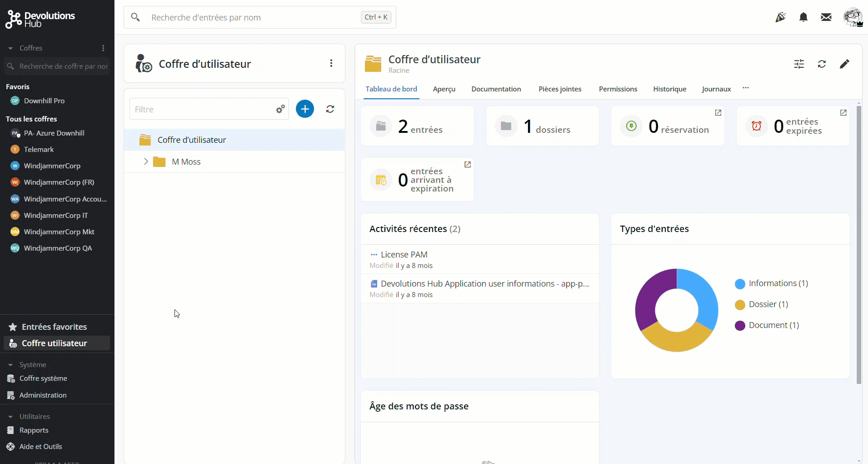Collapse the Coffres section
The height and width of the screenshot is (464, 868).
10,48
